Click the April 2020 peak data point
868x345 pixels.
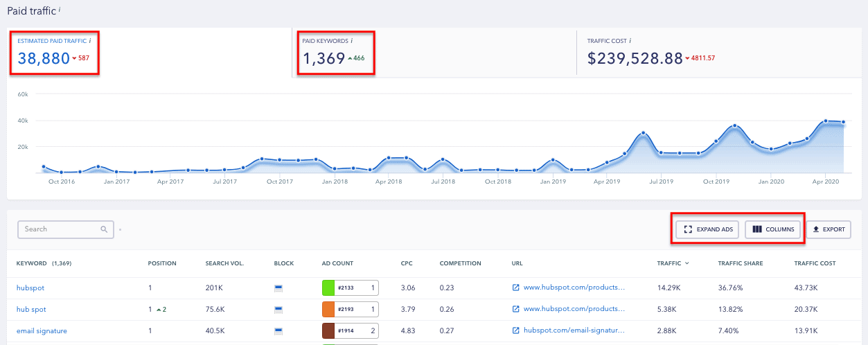click(x=825, y=121)
